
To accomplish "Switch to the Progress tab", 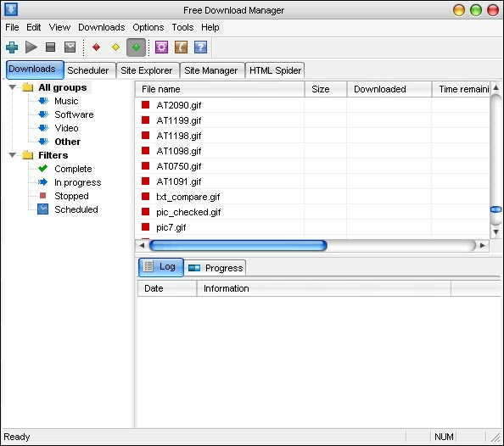I will 215,268.
